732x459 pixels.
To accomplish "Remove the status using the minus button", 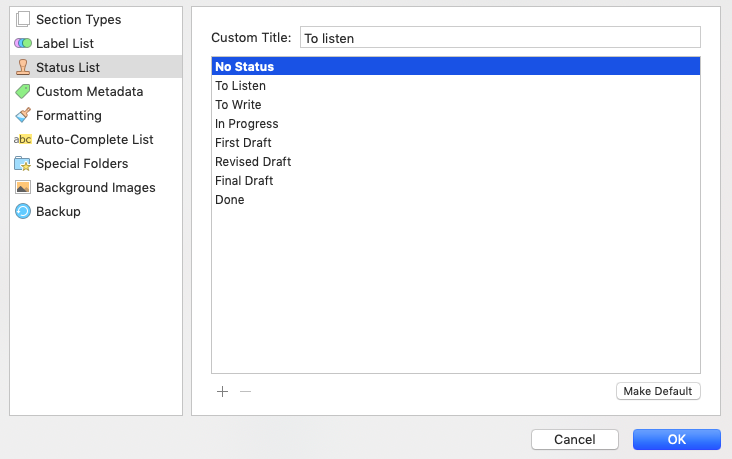I will coord(246,391).
